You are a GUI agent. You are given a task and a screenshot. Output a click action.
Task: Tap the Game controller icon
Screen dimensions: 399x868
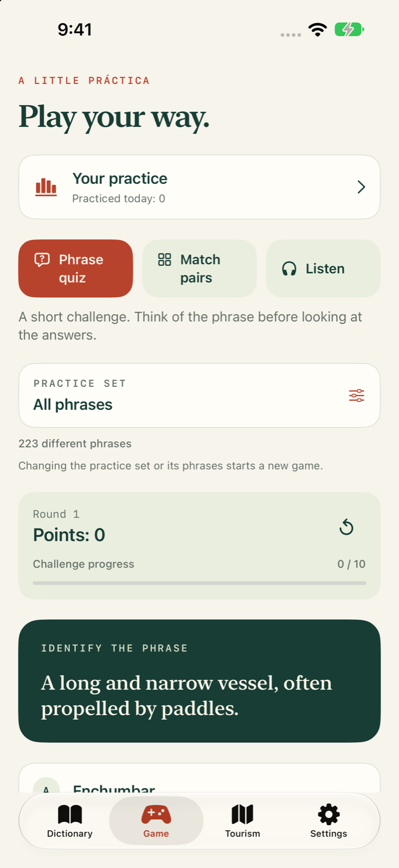(x=156, y=814)
